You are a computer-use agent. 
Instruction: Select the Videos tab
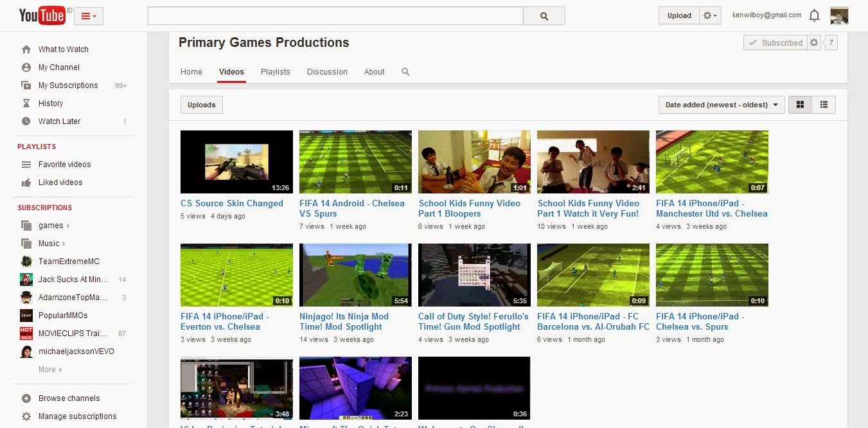pyautogui.click(x=231, y=72)
